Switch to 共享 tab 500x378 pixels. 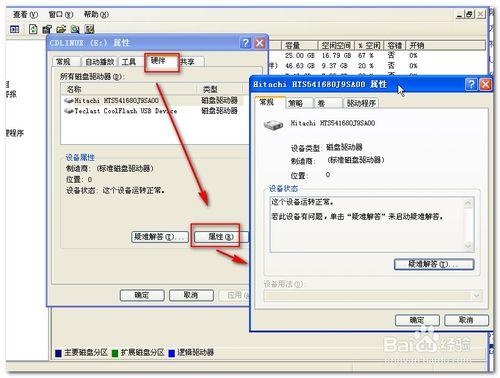188,62
